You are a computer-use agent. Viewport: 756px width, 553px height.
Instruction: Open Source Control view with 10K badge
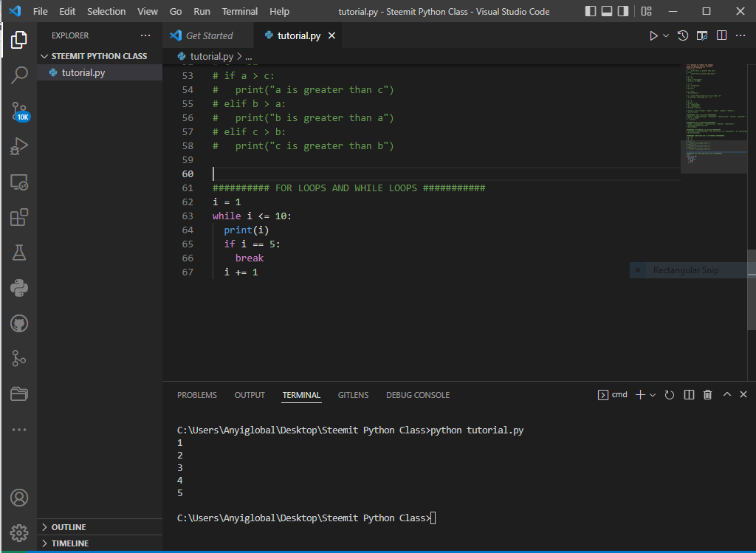[x=19, y=111]
